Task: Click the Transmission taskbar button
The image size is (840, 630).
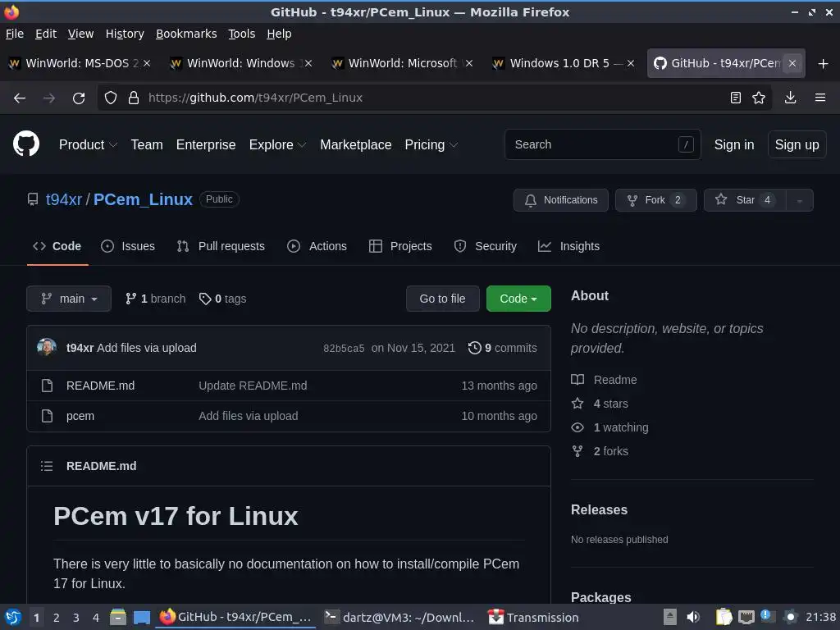Action: pos(533,618)
